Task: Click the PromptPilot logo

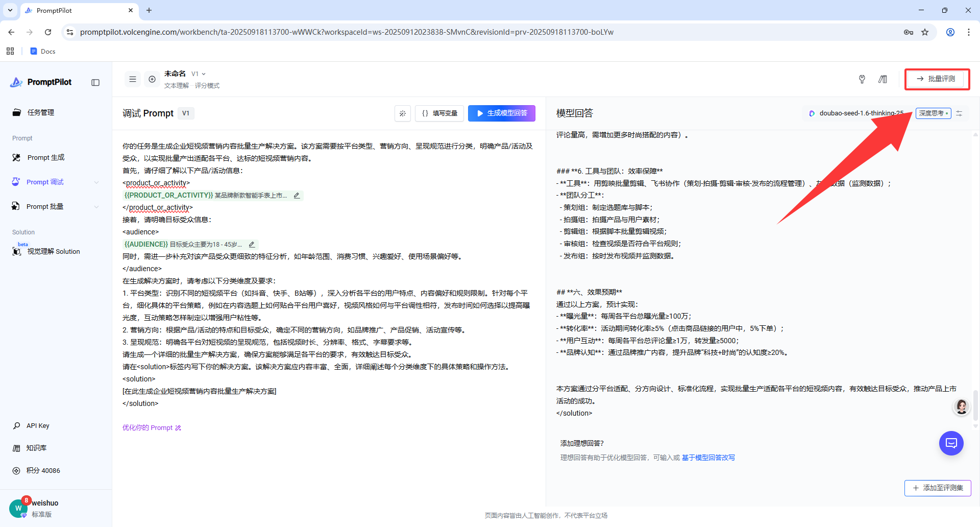Action: tap(41, 82)
